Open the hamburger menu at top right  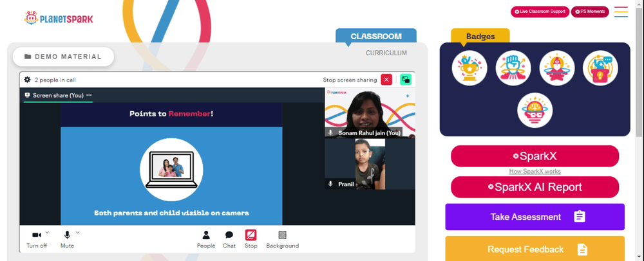tap(621, 12)
